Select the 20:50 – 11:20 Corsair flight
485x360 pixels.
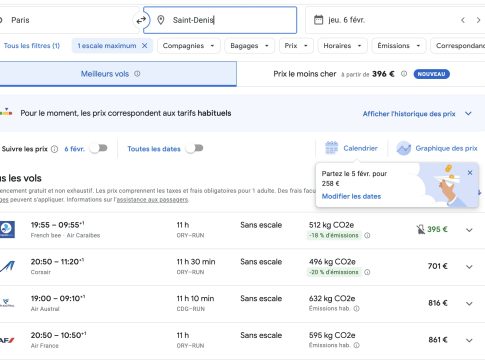point(57,262)
